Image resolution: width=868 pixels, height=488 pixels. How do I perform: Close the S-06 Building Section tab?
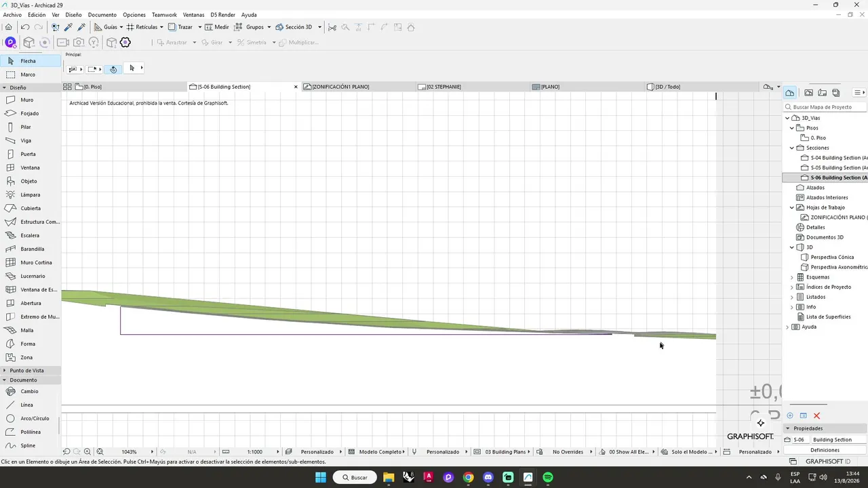click(x=296, y=87)
